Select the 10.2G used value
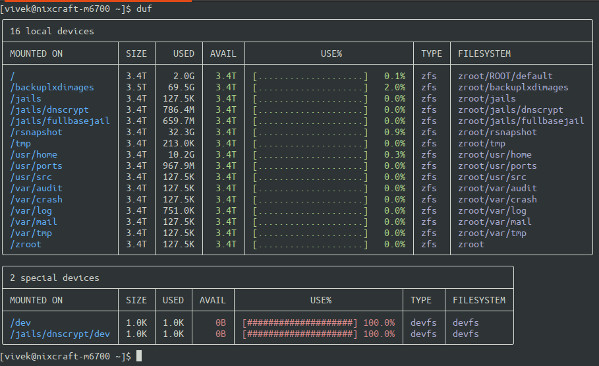The width and height of the screenshot is (599, 366). click(x=181, y=155)
